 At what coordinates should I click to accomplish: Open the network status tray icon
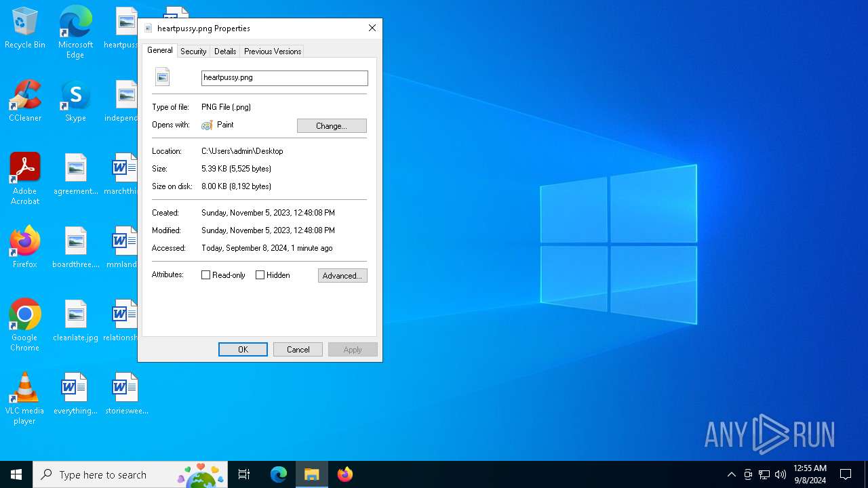[764, 474]
